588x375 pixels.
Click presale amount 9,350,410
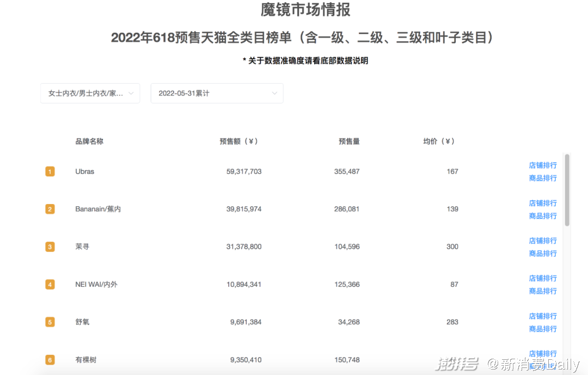(x=246, y=360)
